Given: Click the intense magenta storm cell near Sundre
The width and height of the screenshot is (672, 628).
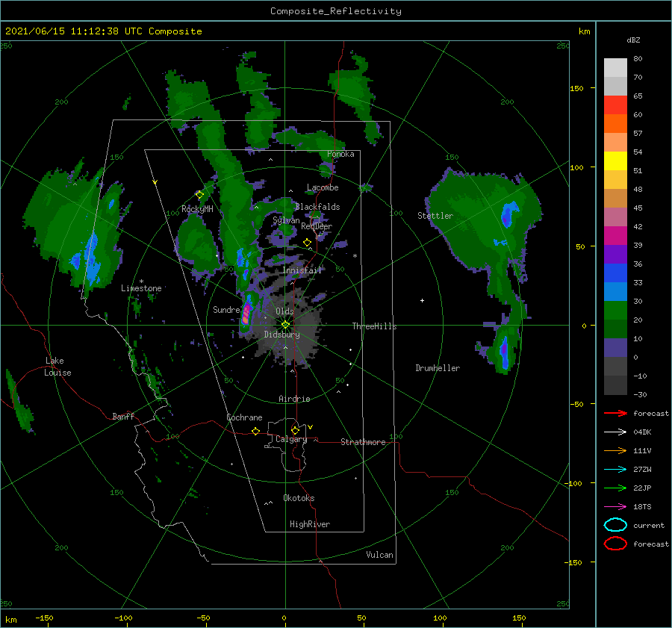Looking at the screenshot, I should 246,314.
